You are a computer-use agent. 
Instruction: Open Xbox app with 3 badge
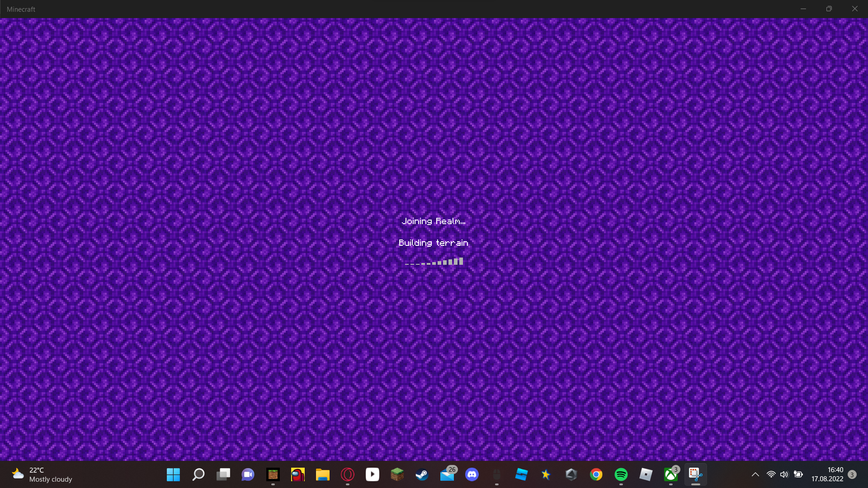point(670,474)
